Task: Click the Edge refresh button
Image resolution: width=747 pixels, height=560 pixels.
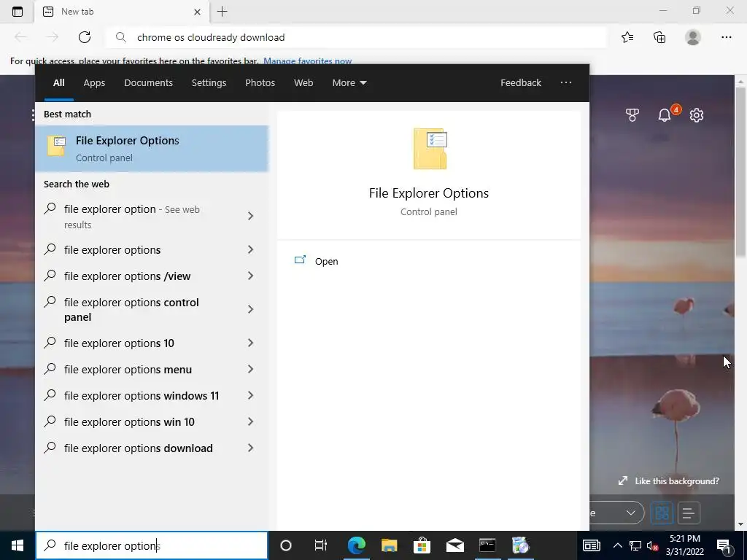Action: click(x=85, y=37)
